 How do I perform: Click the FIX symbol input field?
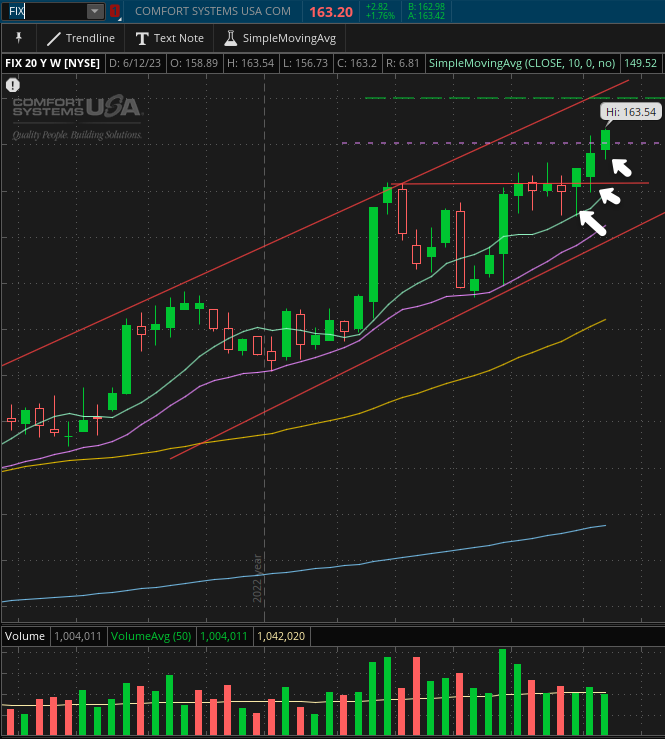[45, 11]
